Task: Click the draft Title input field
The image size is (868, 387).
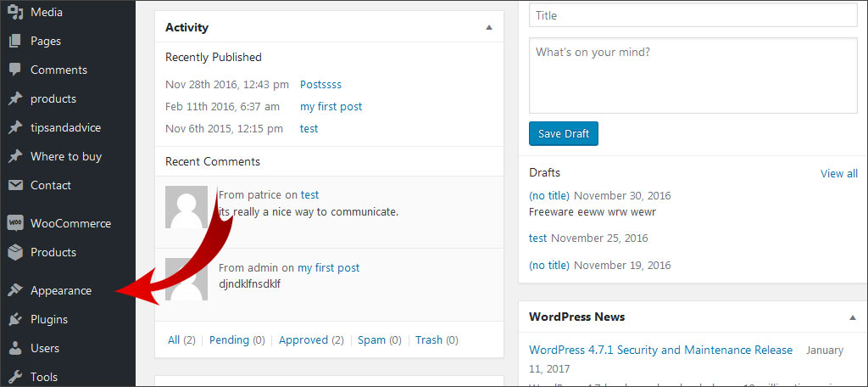Action: pos(693,15)
